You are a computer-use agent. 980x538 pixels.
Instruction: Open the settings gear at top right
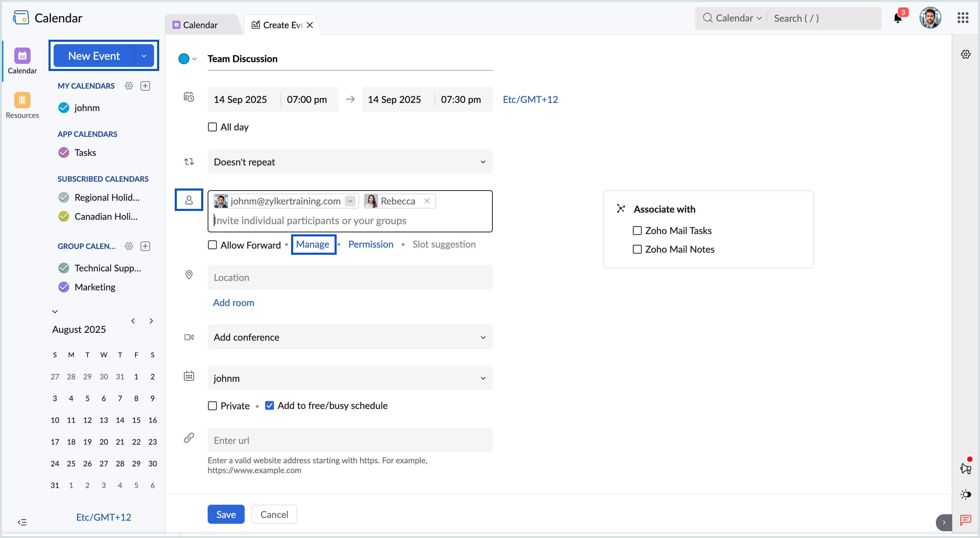coord(965,54)
